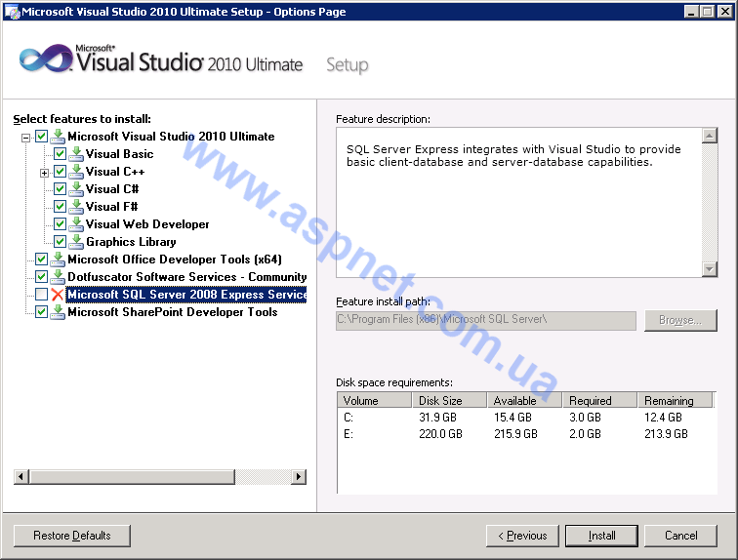Click the Disk Size column header
Image resolution: width=738 pixels, height=560 pixels.
[449, 400]
